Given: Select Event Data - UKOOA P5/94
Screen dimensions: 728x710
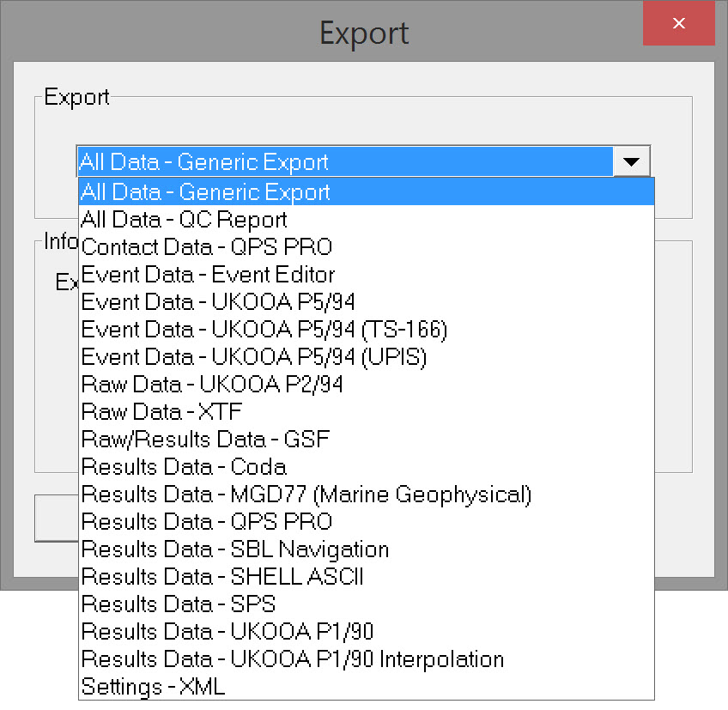Looking at the screenshot, I should (218, 302).
